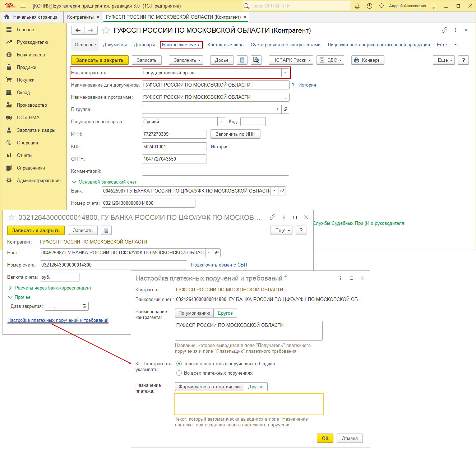Click the payment purpose text area

249,404
